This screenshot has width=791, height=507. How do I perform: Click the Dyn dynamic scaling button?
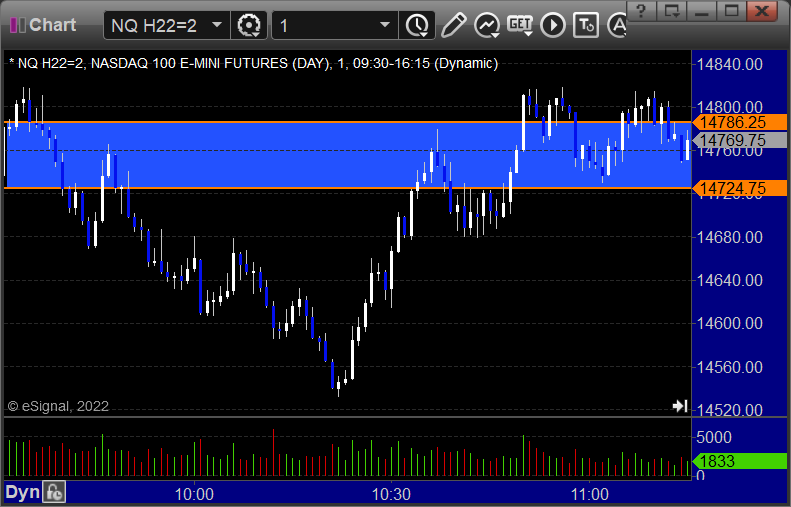tap(22, 492)
